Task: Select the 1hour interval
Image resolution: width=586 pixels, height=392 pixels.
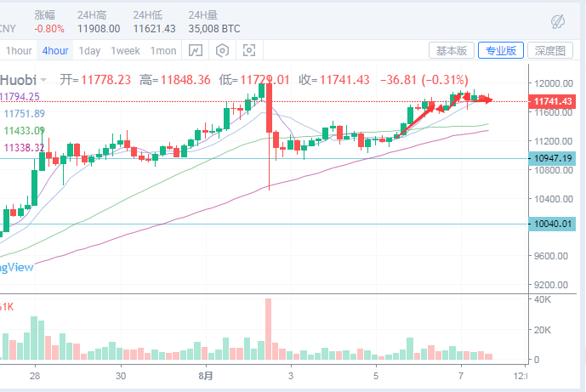Action: [19, 50]
